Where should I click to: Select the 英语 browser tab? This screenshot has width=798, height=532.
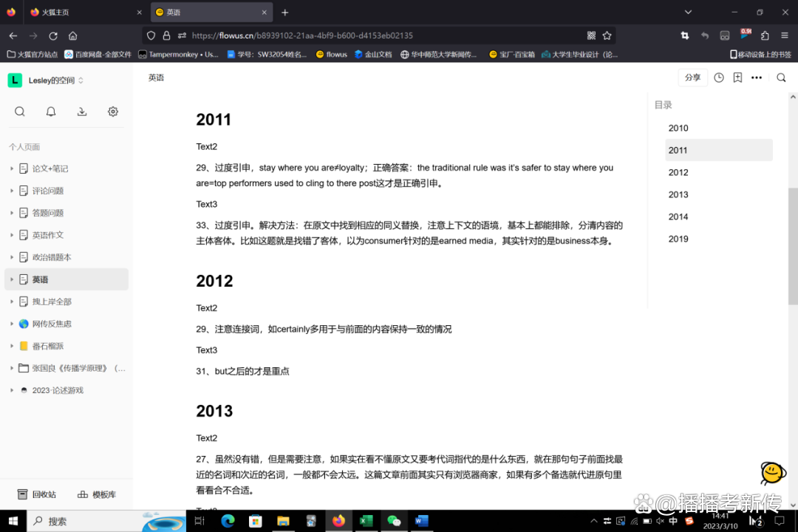[212, 13]
